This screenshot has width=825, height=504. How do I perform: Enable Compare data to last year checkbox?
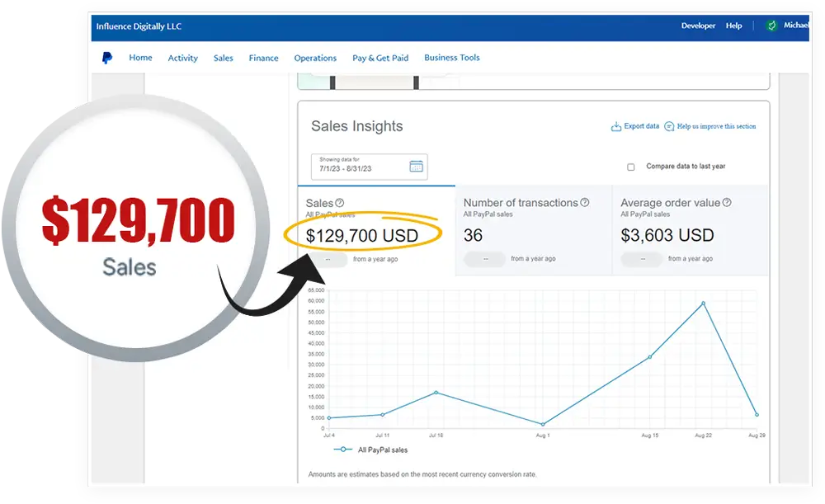click(x=631, y=167)
